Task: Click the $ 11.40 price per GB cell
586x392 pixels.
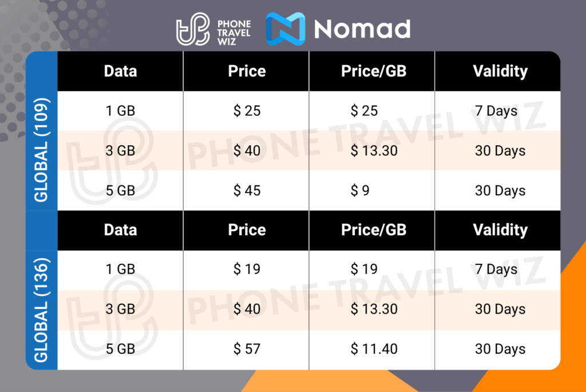Action: [374, 349]
